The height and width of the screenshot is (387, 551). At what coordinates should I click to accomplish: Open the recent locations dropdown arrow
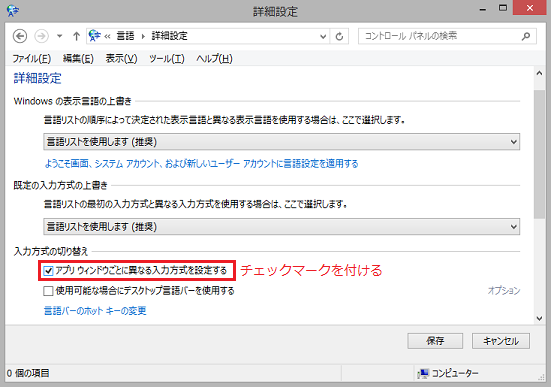click(x=60, y=36)
